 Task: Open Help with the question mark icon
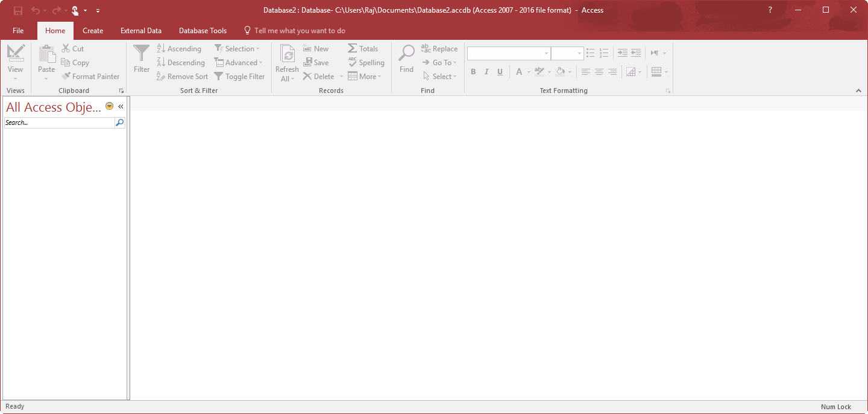770,10
